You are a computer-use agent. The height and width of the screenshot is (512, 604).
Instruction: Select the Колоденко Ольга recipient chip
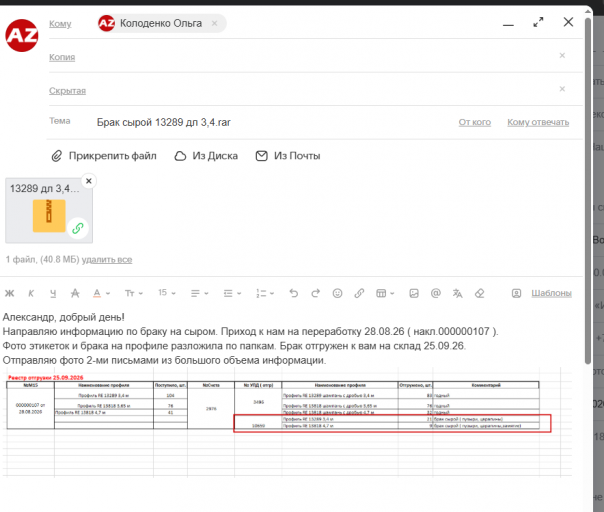161,24
